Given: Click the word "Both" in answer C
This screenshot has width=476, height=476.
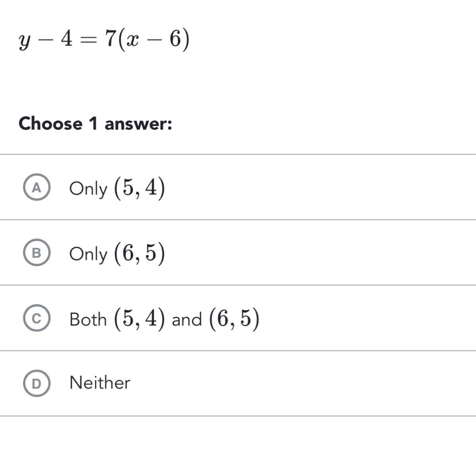Looking at the screenshot, I should coord(88,319).
